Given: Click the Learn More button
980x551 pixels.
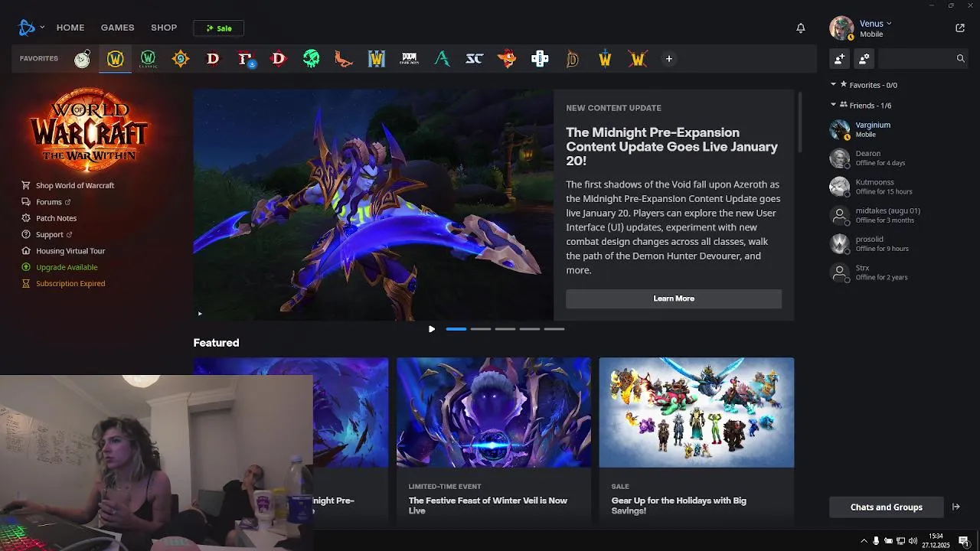Looking at the screenshot, I should coord(674,298).
